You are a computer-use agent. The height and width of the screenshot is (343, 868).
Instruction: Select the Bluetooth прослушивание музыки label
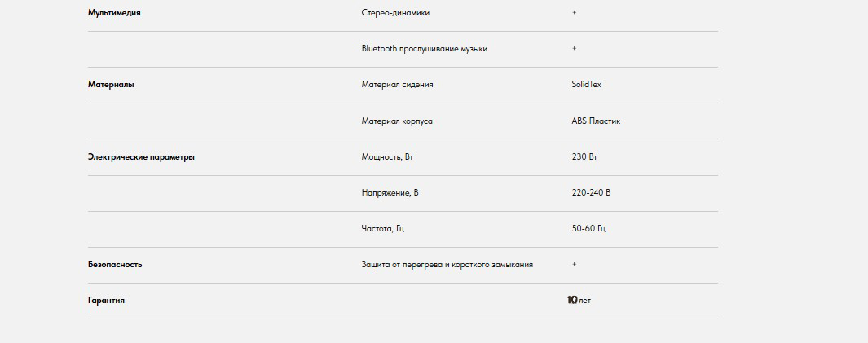pyautogui.click(x=424, y=49)
